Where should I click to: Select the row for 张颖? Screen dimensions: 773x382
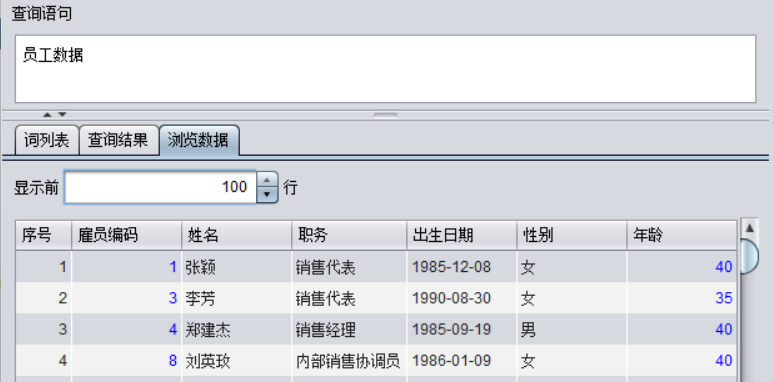click(x=376, y=267)
